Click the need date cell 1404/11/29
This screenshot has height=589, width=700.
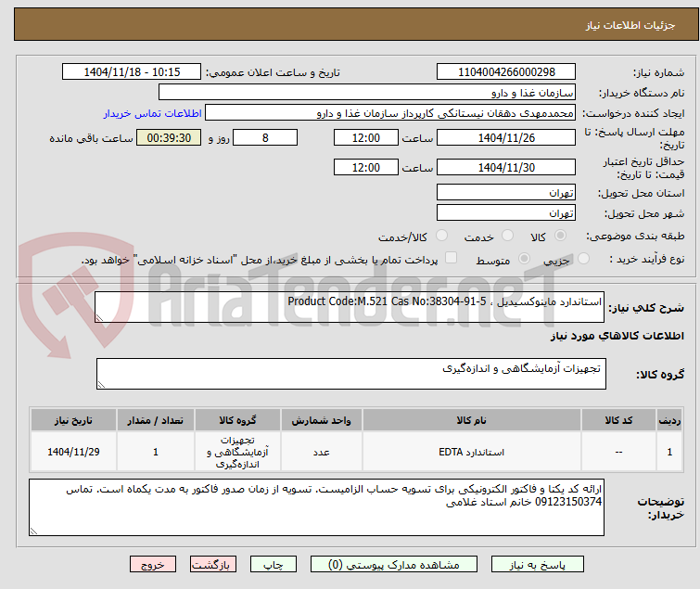pyautogui.click(x=73, y=452)
